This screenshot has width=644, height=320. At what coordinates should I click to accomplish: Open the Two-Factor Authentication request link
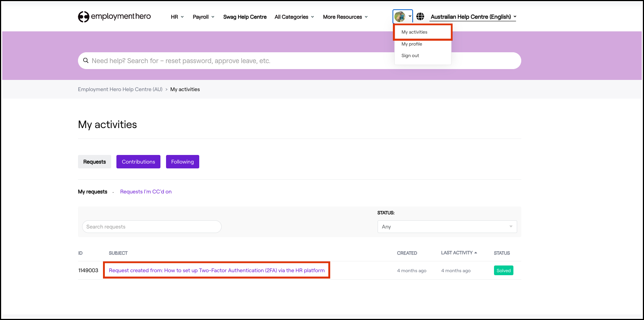(x=216, y=270)
